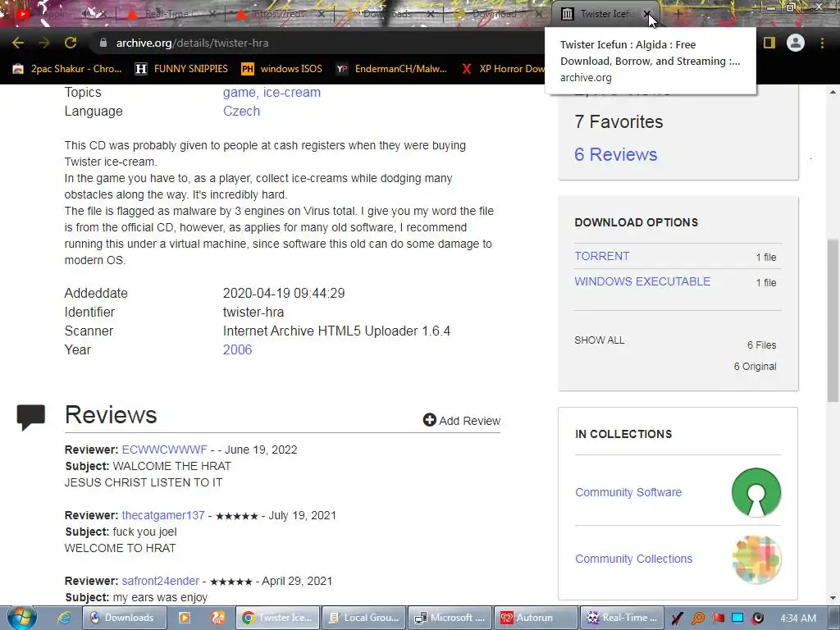Go back using the browser back arrow
This screenshot has width=840, height=630.
pos(18,43)
